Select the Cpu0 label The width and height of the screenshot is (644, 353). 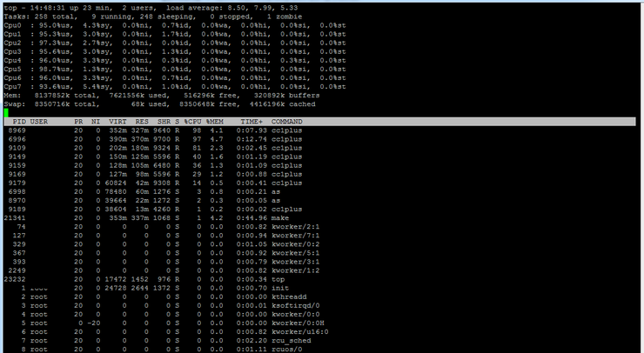pos(12,25)
